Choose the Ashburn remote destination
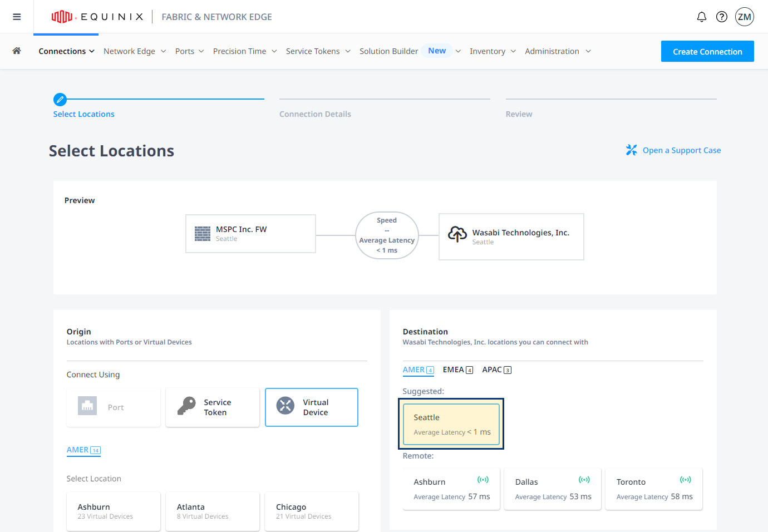 click(x=451, y=489)
